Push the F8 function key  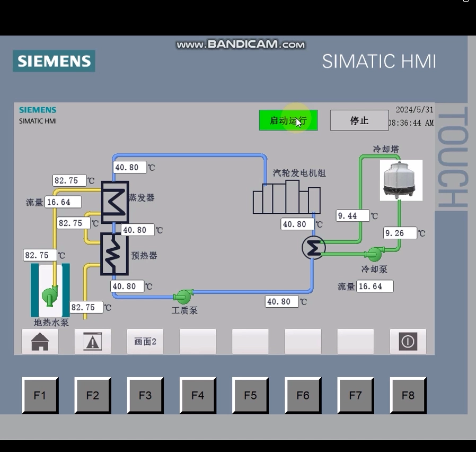(x=408, y=396)
